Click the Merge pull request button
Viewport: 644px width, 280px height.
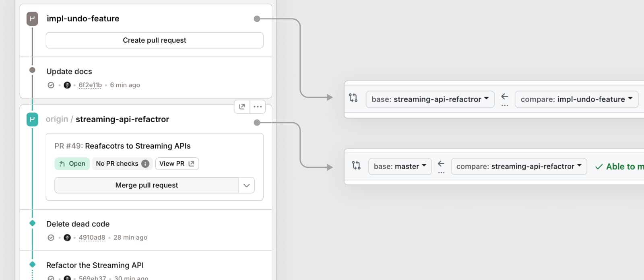147,185
